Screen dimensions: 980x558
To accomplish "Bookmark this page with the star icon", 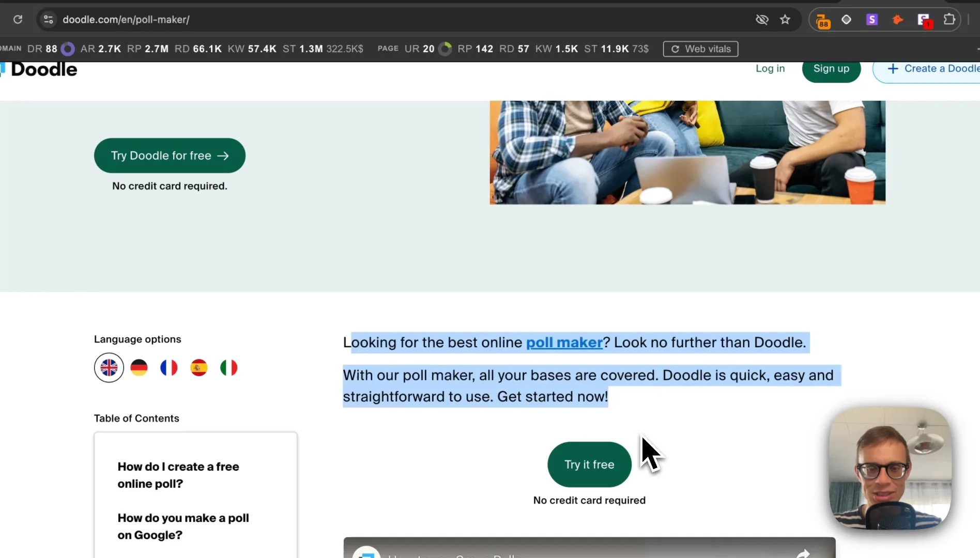I will coord(785,20).
